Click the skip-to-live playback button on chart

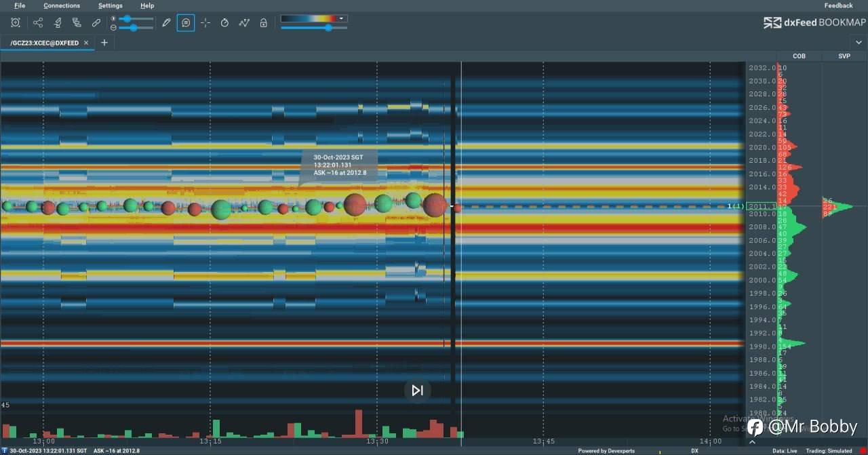pyautogui.click(x=417, y=391)
